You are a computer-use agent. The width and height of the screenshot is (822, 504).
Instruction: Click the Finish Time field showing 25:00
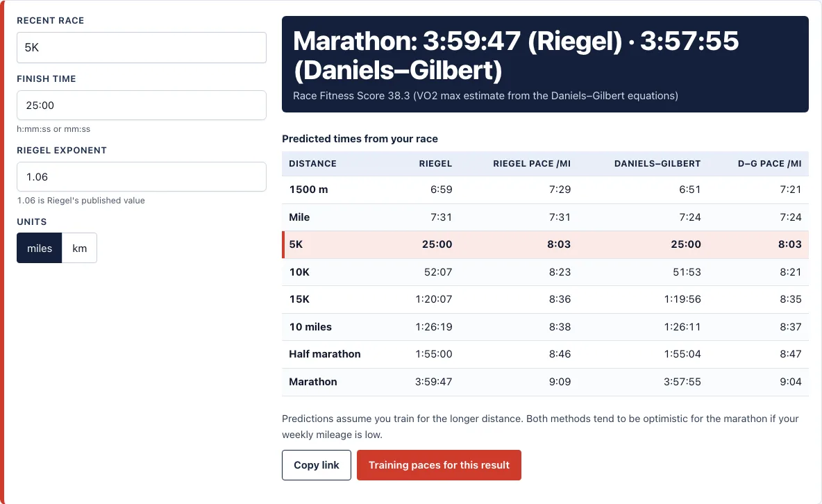pyautogui.click(x=142, y=106)
